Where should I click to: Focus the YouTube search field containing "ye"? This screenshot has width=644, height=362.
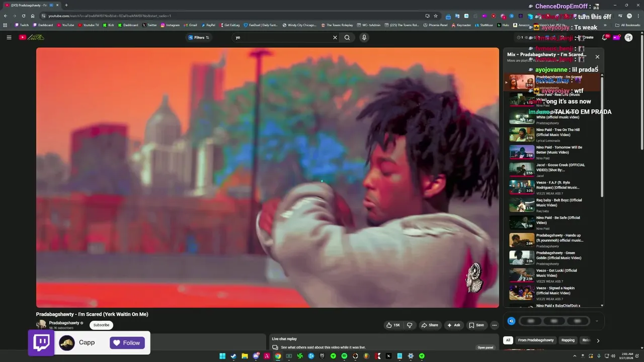click(282, 37)
